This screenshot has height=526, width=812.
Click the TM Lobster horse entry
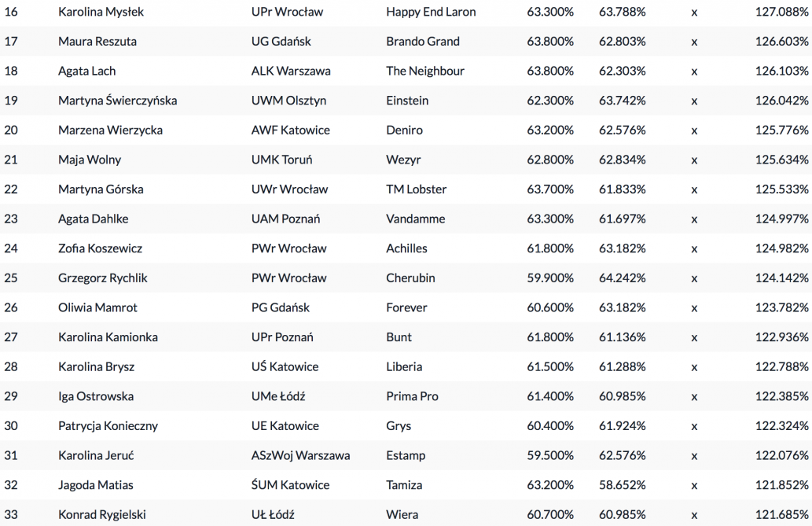tap(416, 189)
